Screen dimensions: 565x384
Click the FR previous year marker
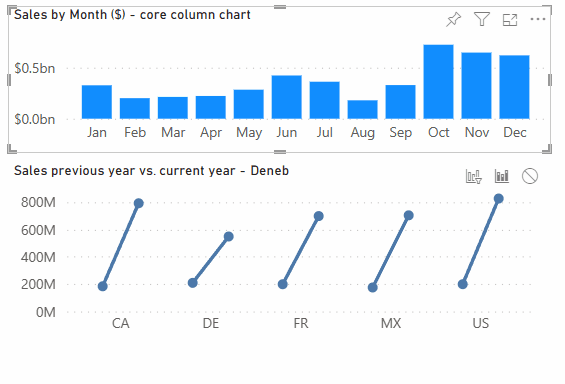[x=283, y=284]
